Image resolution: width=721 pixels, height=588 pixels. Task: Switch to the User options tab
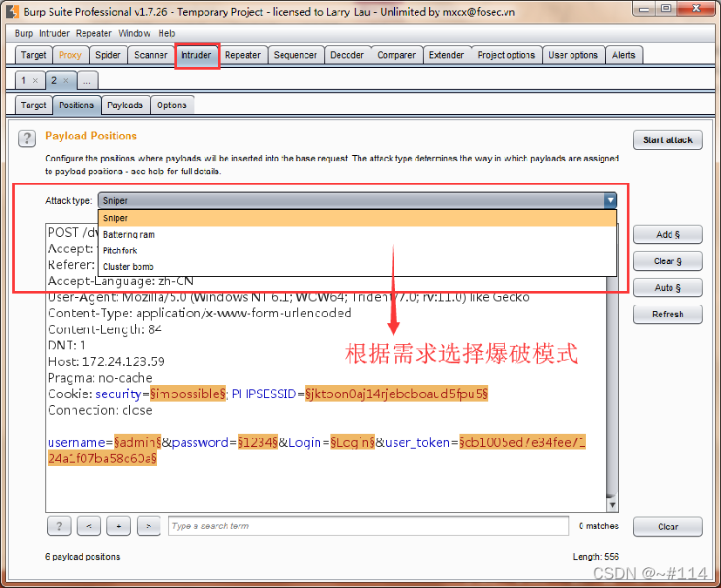tap(573, 55)
